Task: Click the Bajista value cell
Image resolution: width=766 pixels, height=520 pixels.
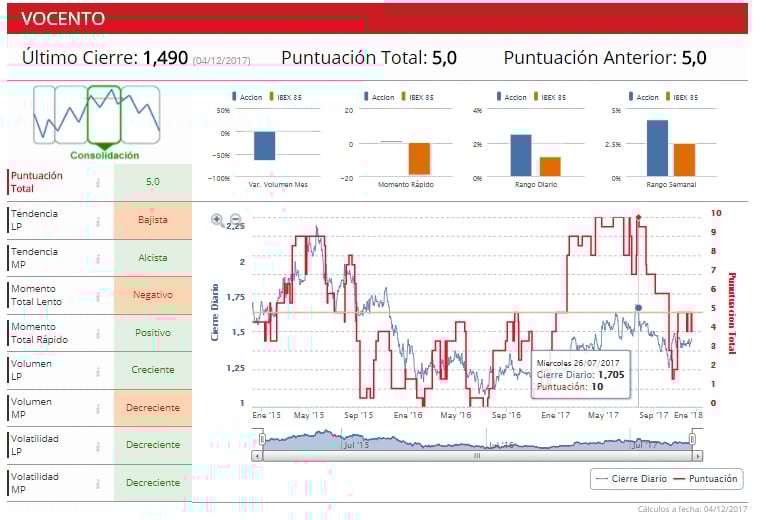Action: tap(153, 220)
